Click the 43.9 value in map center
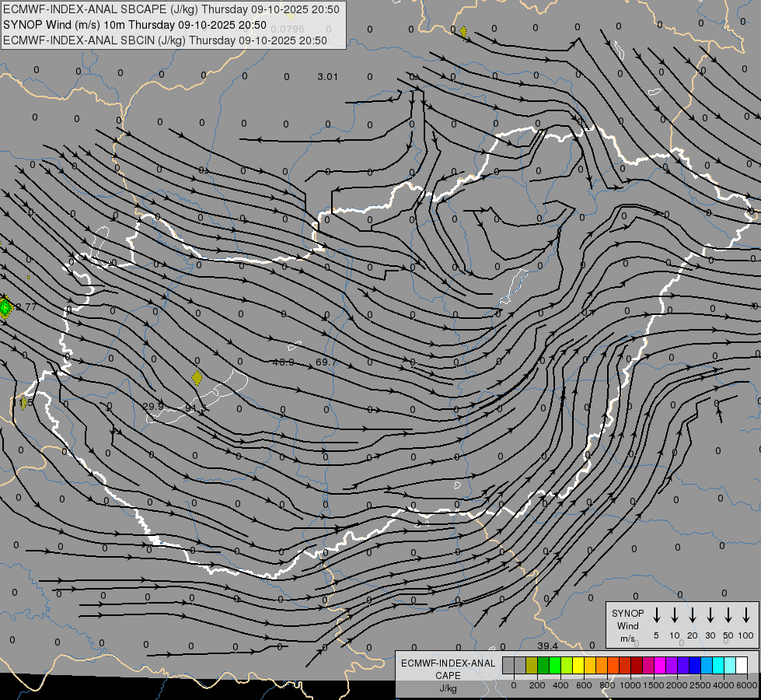This screenshot has width=761, height=700. click(284, 362)
